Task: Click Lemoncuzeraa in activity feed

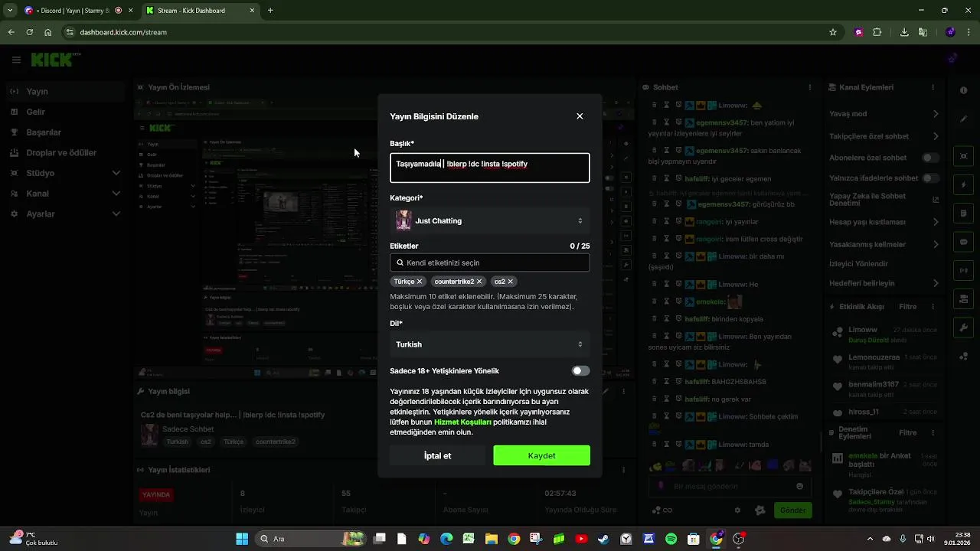Action: coord(874,357)
